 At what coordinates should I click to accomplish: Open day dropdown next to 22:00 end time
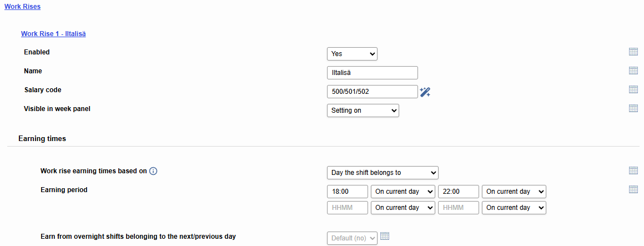[x=514, y=192]
